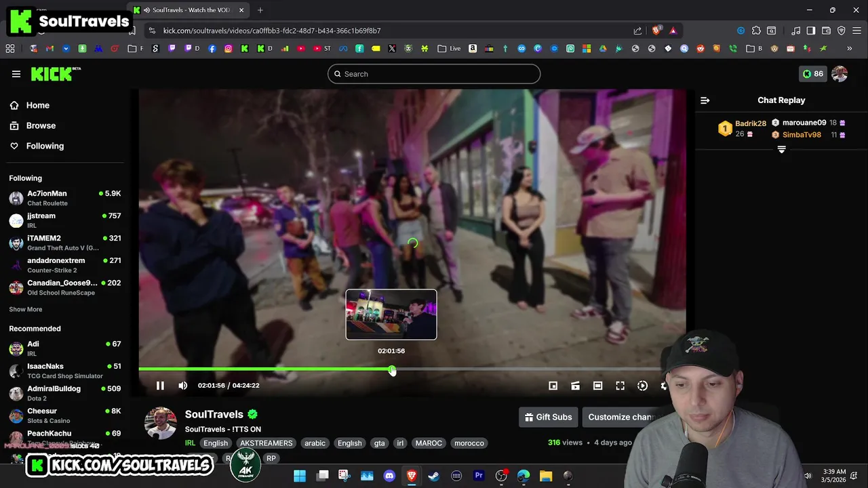
Task: Open iTAMEM2 channel in the sidebar
Action: [65, 243]
